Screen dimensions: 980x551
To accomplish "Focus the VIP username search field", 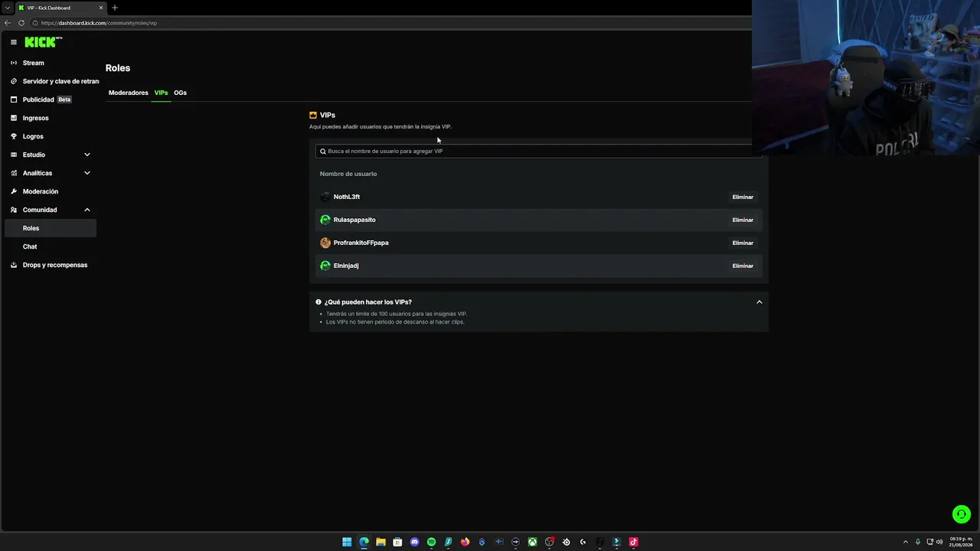I will (x=538, y=151).
